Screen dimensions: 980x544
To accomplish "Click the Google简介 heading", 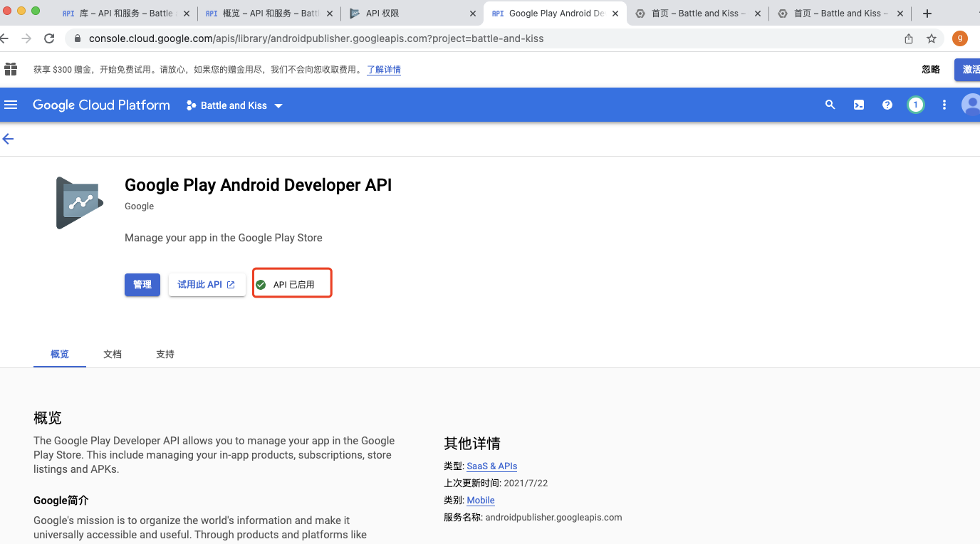I will coord(61,501).
